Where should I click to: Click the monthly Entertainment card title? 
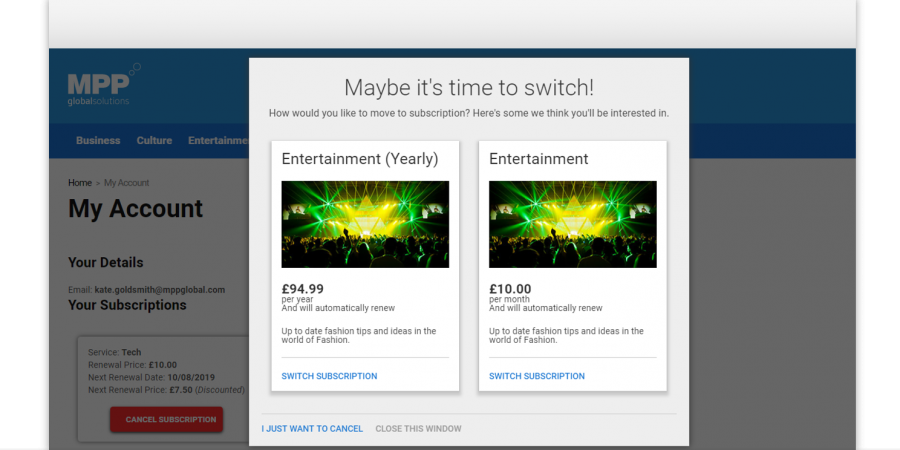click(538, 159)
